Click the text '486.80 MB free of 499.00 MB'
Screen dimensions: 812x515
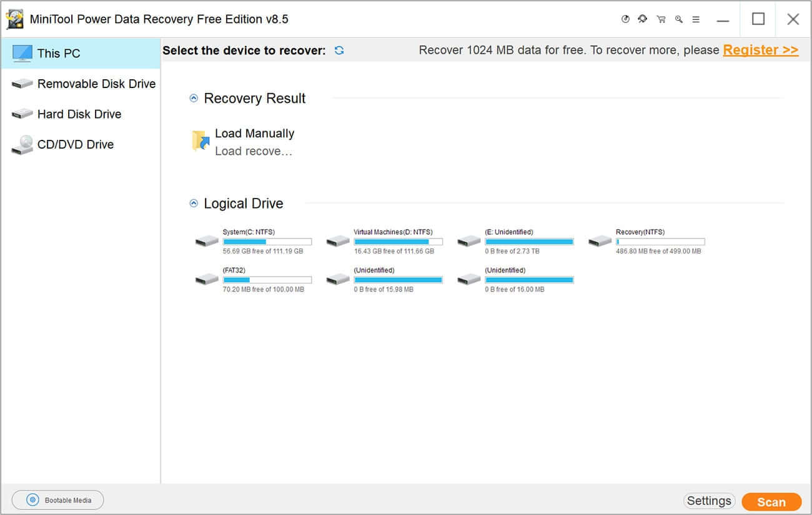[658, 251]
